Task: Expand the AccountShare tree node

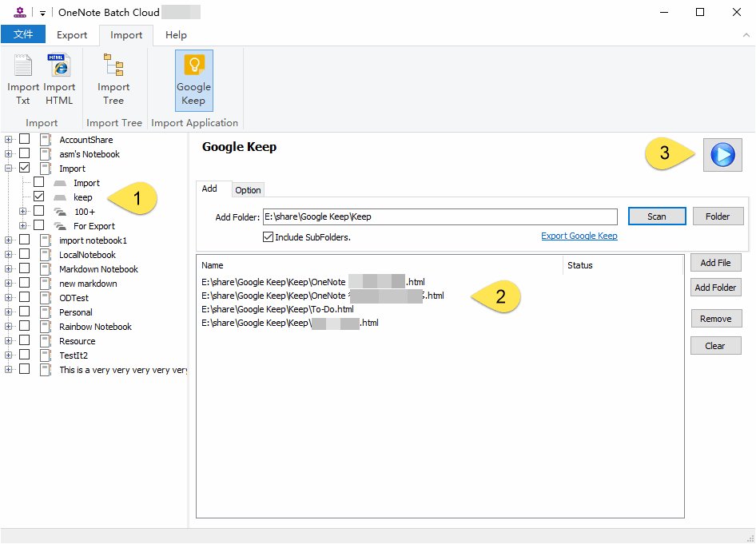Action: pos(8,139)
